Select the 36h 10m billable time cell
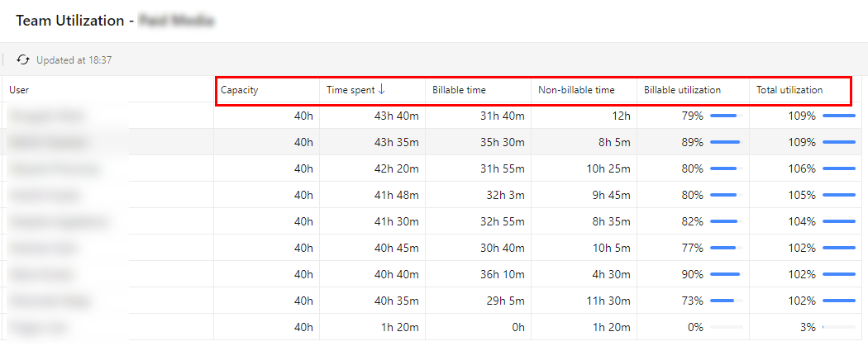Viewport: 868px width, 346px height. pos(479,274)
